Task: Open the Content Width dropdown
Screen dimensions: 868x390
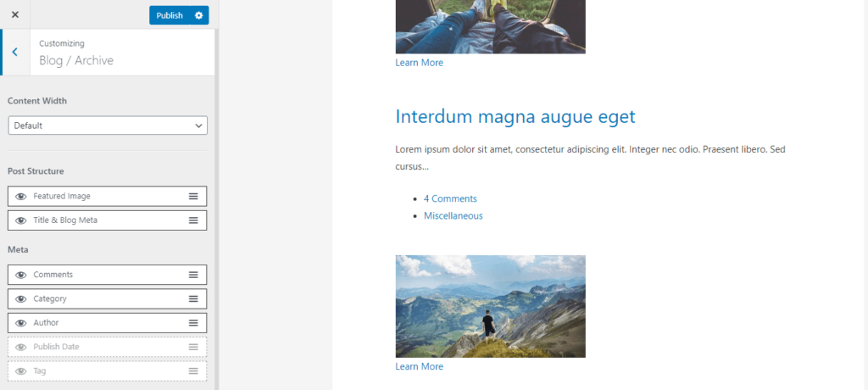Action: point(108,125)
